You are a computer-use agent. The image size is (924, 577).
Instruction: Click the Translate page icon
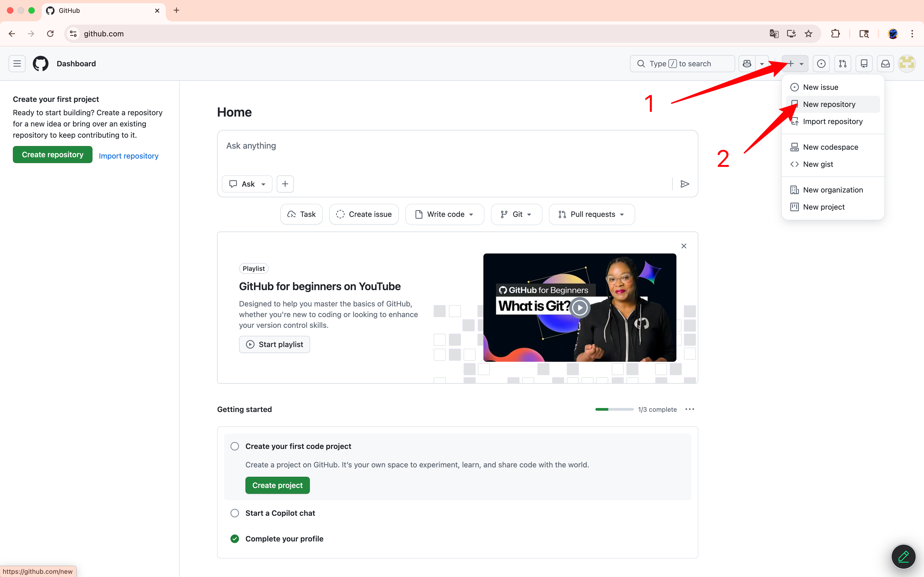[774, 34]
